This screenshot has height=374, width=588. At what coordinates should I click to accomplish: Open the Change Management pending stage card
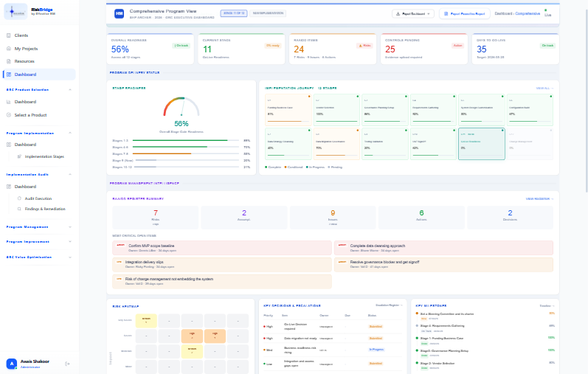click(x=530, y=144)
